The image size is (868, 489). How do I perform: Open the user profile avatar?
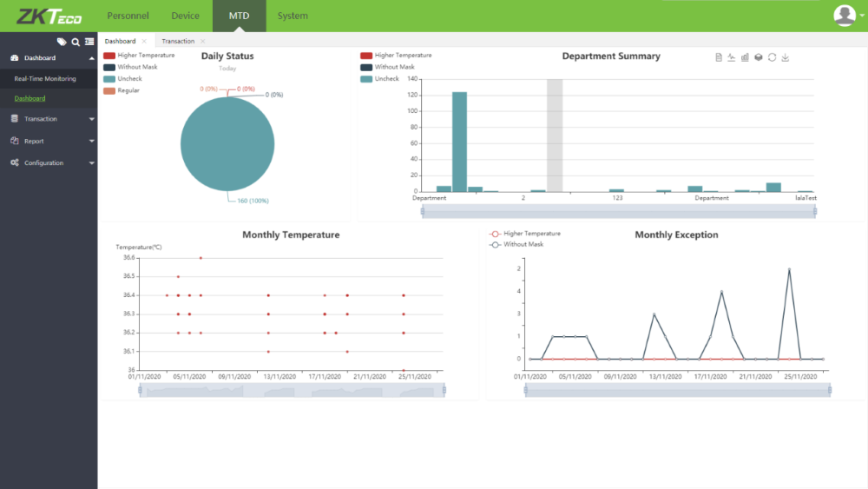click(x=844, y=15)
